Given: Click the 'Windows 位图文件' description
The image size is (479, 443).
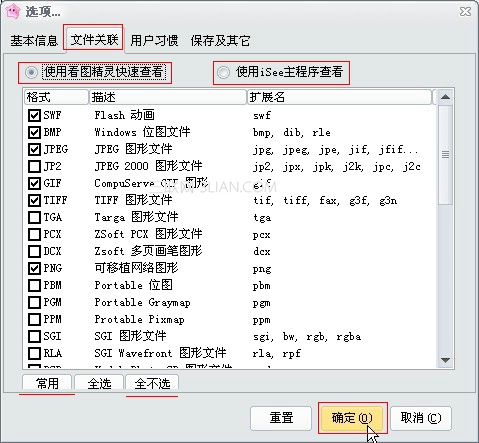Looking at the screenshot, I should 142,132.
